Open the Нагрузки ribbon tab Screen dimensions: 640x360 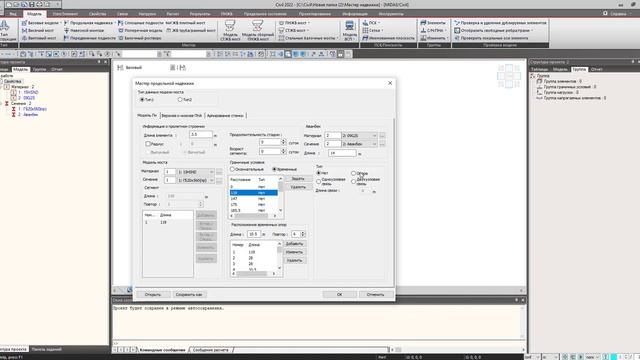tap(147, 13)
